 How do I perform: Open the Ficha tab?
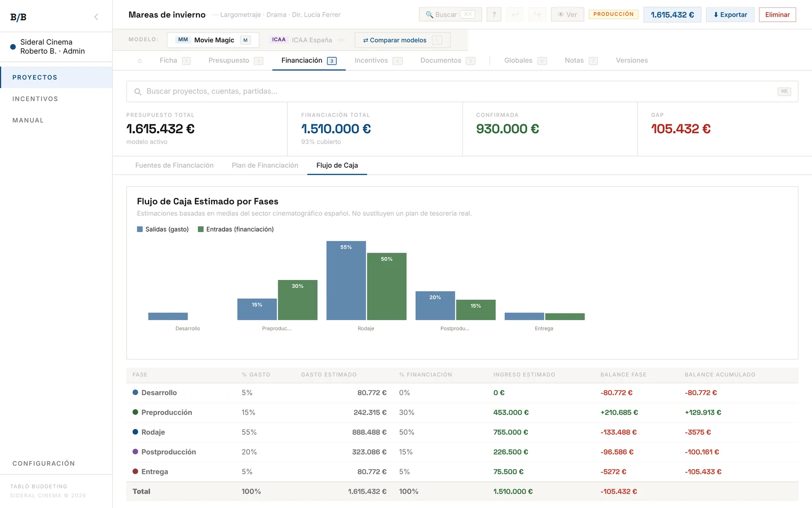[175, 61]
